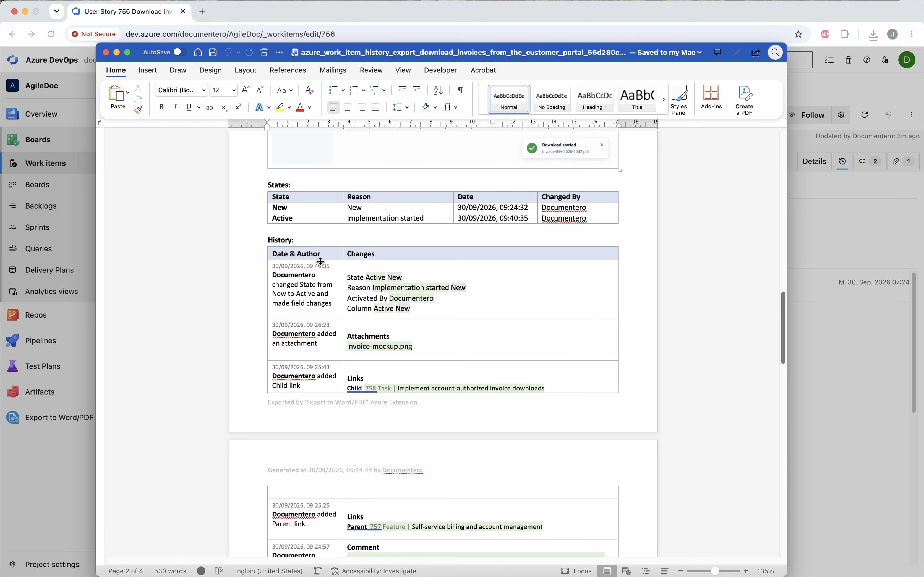This screenshot has height=577, width=924.
Task: Apply superscript formatting
Action: 238,107
